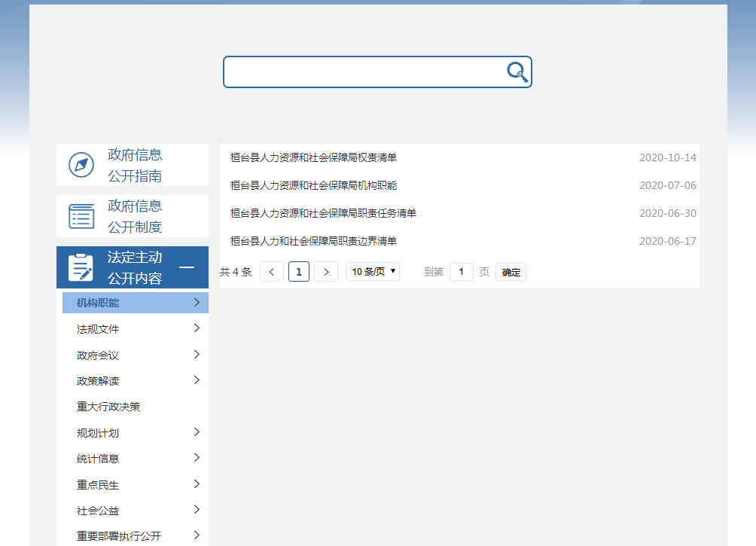Expand 社会公益 chevron arrow
Screen dimensions: 756x546
[197, 510]
